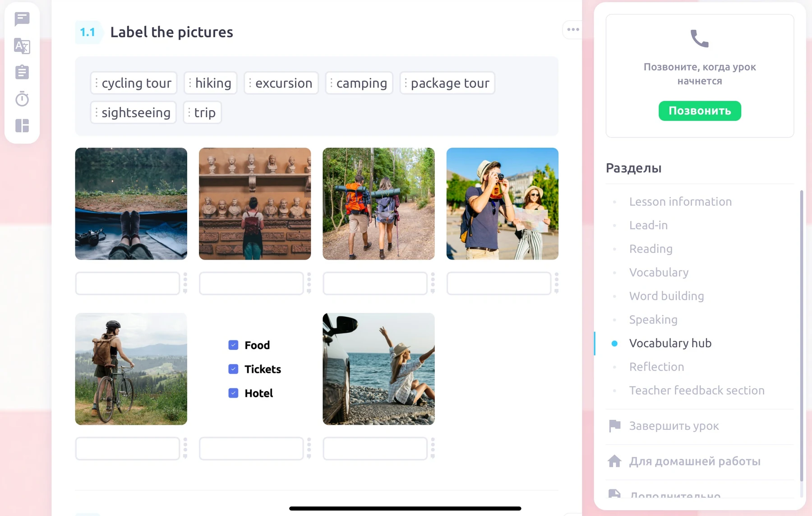This screenshot has height=516, width=812.
Task: Select the 'trip' word chip
Action: [202, 112]
